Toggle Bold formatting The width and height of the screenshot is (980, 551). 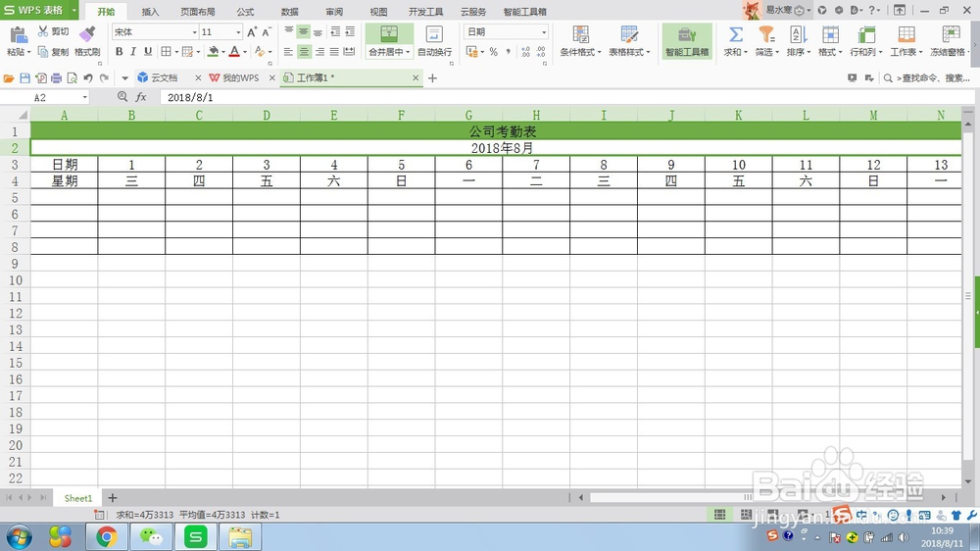click(x=119, y=52)
